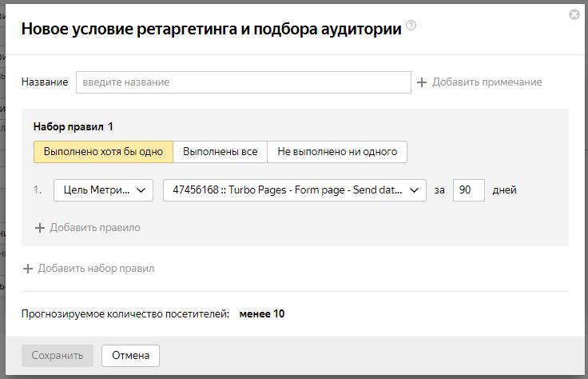
Task: Click the plus icon before 'Добавить правило'
Action: [x=39, y=228]
